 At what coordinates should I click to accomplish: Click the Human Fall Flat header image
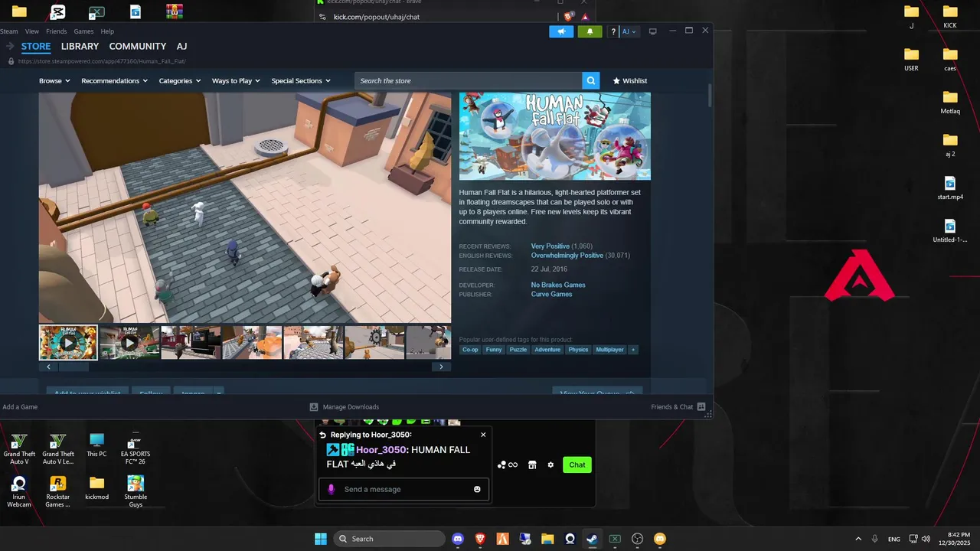tap(555, 136)
